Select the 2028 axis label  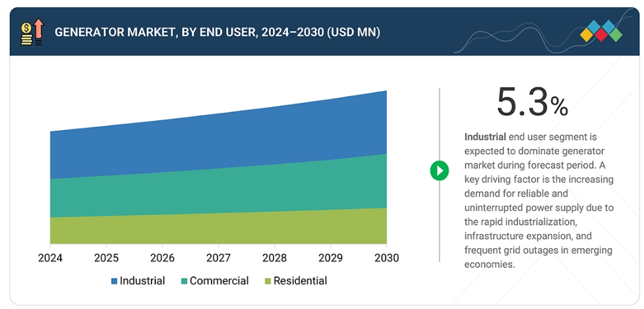[274, 258]
